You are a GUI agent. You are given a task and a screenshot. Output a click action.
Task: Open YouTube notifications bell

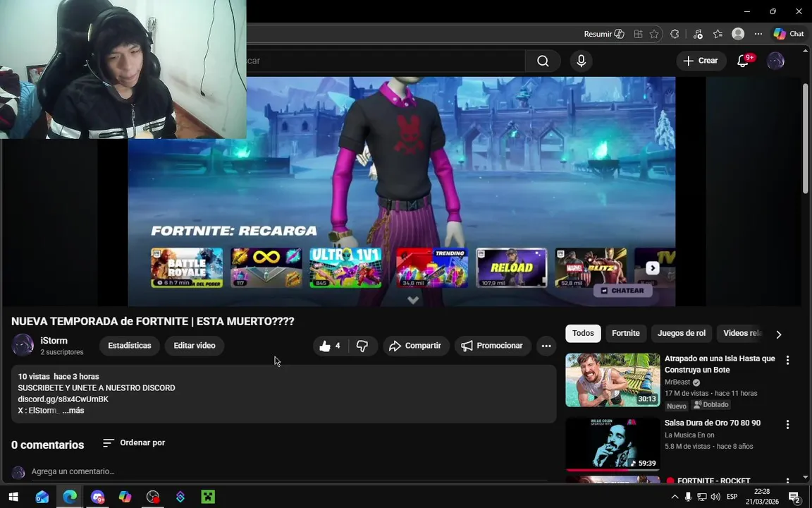pyautogui.click(x=744, y=61)
